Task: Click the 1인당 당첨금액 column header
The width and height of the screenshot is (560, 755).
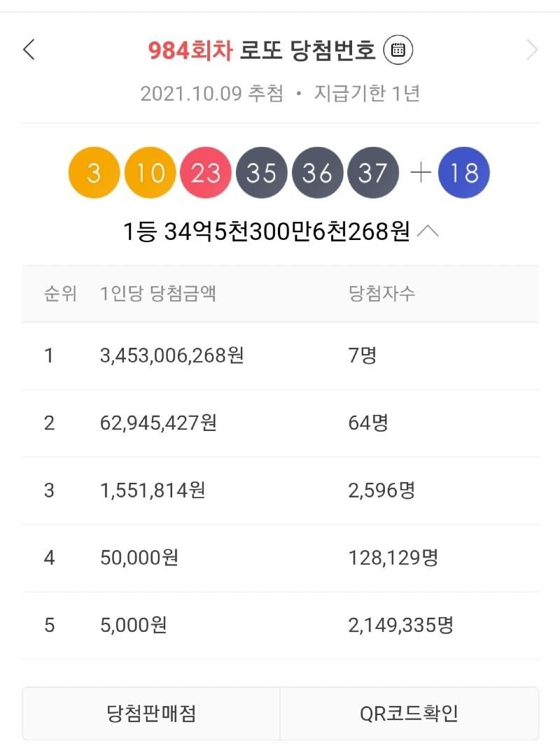Action: pos(158,293)
